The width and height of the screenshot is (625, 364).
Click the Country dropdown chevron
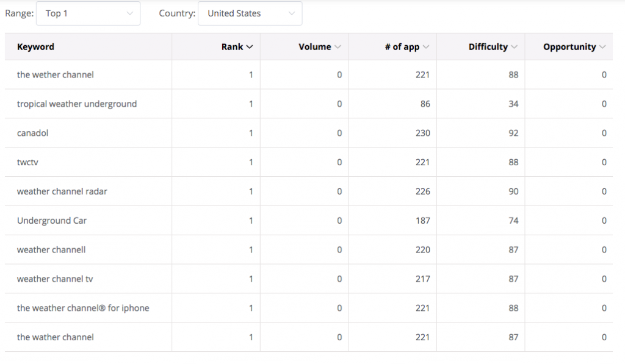292,13
